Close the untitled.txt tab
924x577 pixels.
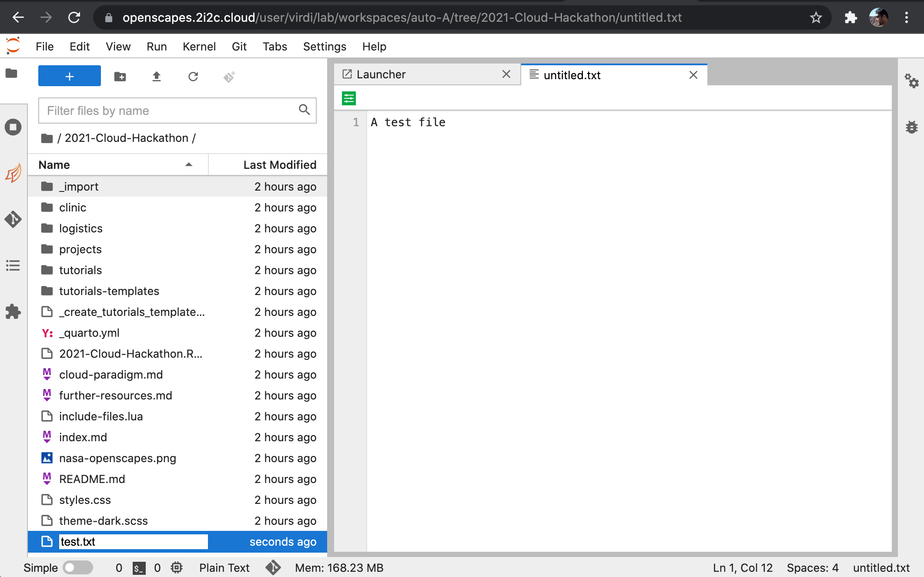coord(693,75)
